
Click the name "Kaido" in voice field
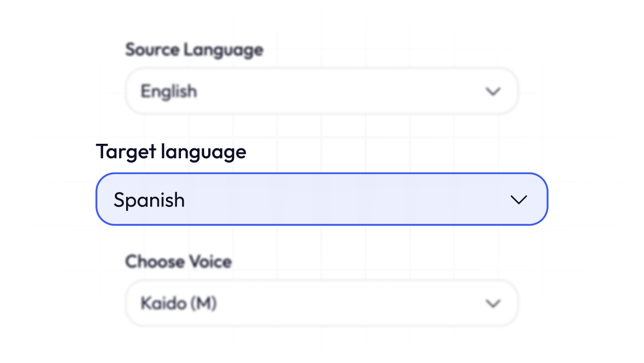point(163,303)
